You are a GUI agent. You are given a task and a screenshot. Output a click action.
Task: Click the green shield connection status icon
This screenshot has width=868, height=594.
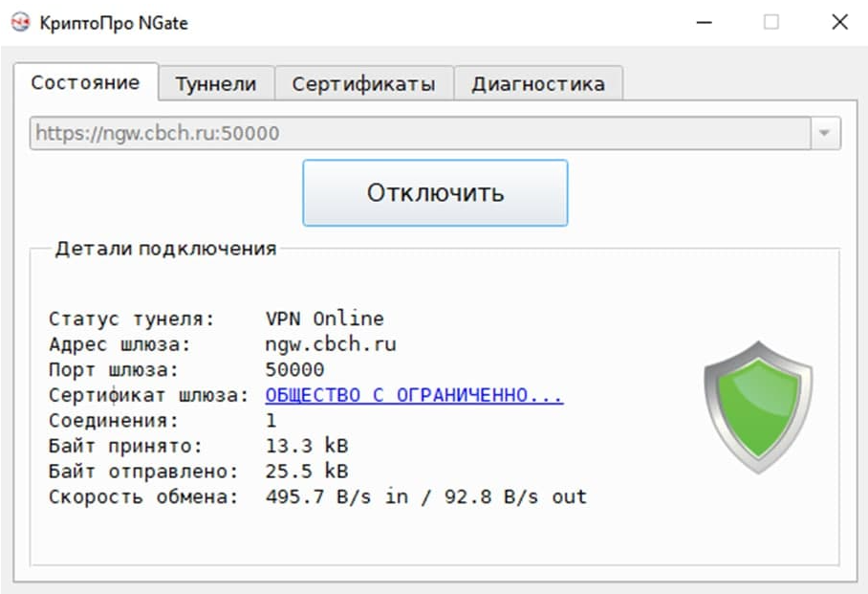(758, 407)
